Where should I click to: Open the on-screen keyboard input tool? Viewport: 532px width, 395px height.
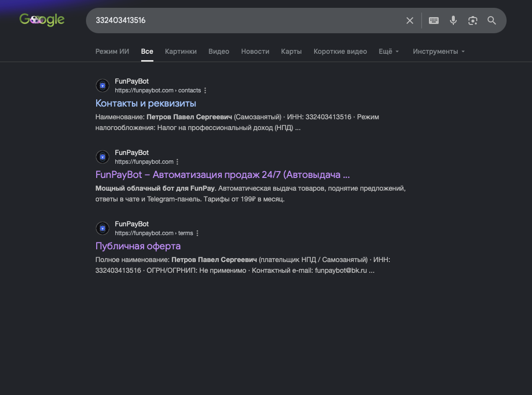click(434, 21)
